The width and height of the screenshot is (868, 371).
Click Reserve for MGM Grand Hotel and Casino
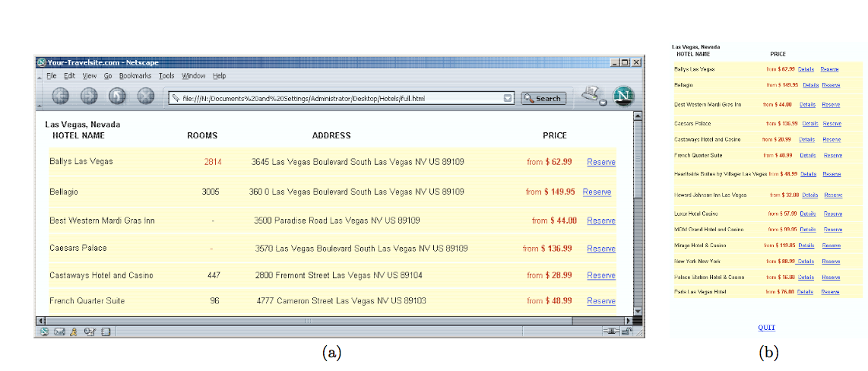(x=833, y=230)
